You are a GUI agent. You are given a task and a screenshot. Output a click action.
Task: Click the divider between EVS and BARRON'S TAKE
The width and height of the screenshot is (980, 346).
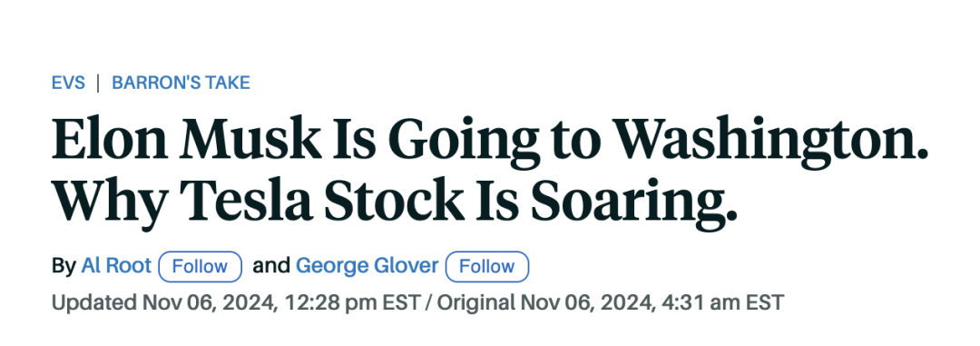tap(98, 83)
